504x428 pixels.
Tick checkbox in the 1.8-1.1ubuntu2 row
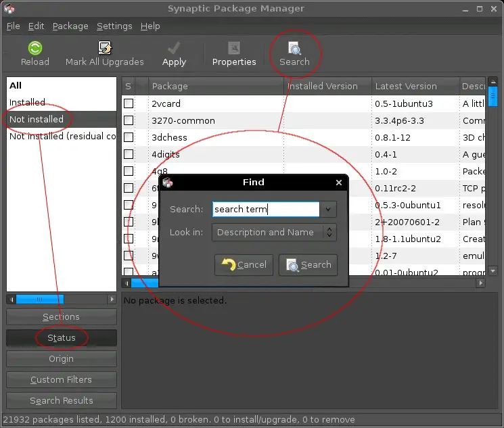coord(129,239)
